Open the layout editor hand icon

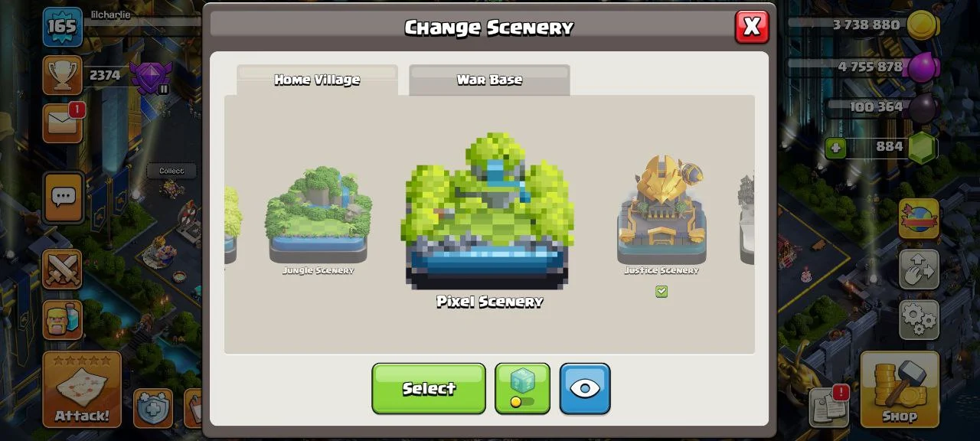(x=919, y=269)
